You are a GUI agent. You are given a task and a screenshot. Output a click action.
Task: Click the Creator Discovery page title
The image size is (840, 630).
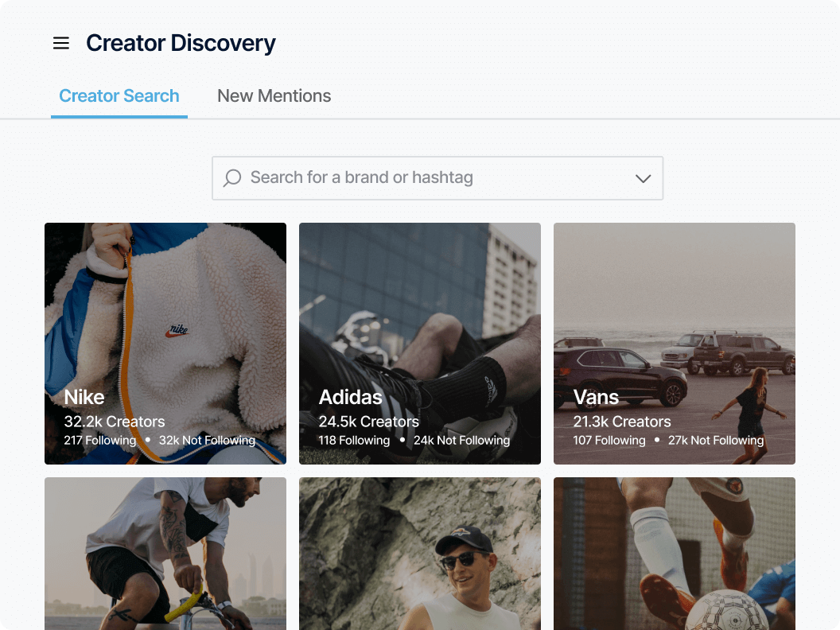[x=181, y=43]
